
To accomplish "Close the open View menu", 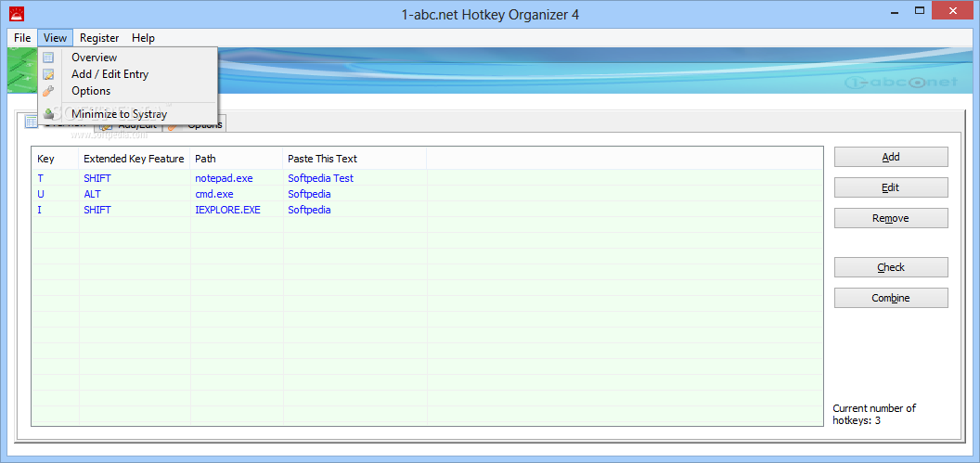I will [x=55, y=38].
